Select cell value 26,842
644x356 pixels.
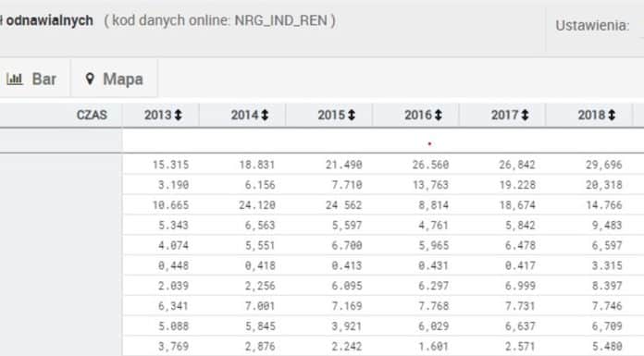click(x=517, y=165)
